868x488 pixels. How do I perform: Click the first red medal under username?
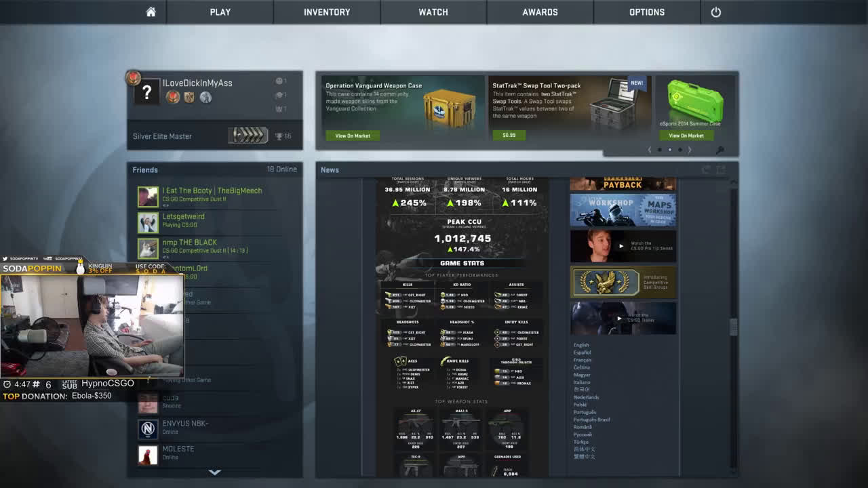pos(173,98)
